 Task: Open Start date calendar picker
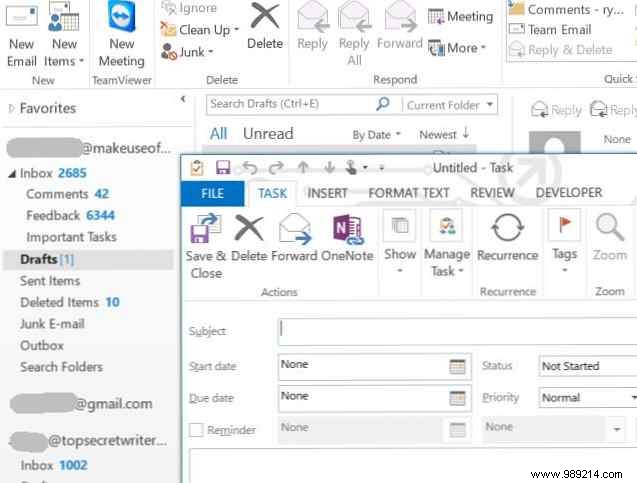click(x=457, y=366)
